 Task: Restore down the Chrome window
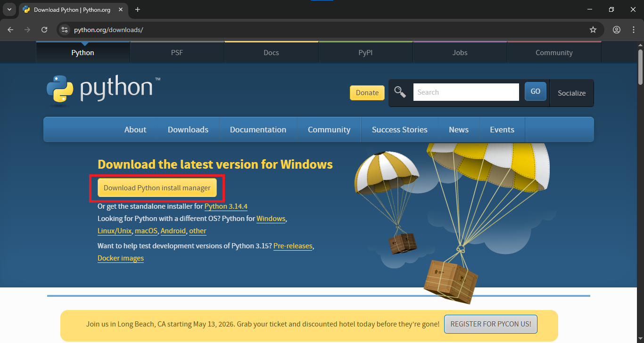point(611,9)
